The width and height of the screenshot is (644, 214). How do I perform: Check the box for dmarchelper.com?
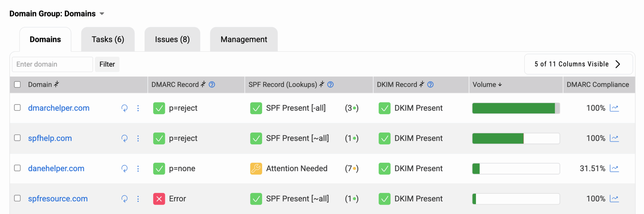tap(17, 108)
